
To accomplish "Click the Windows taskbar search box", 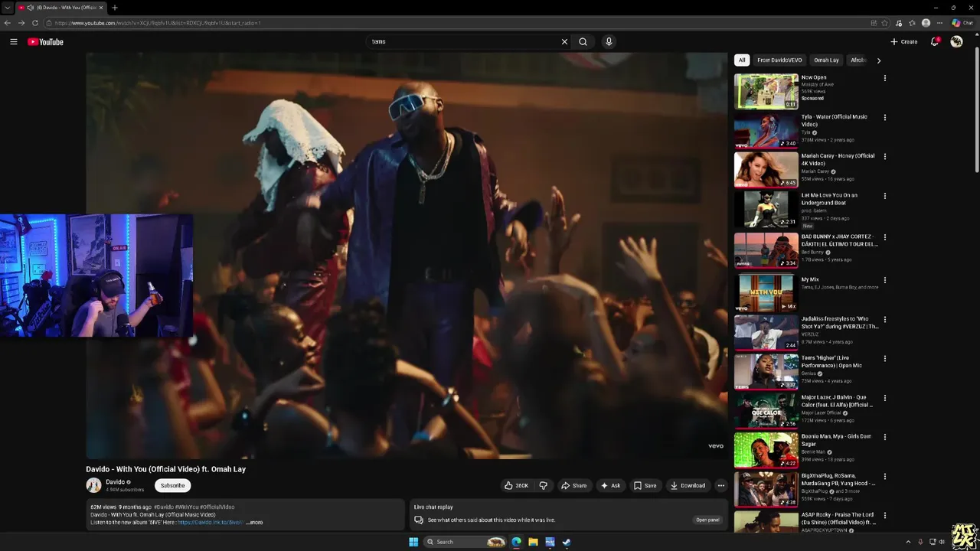I will click(465, 542).
